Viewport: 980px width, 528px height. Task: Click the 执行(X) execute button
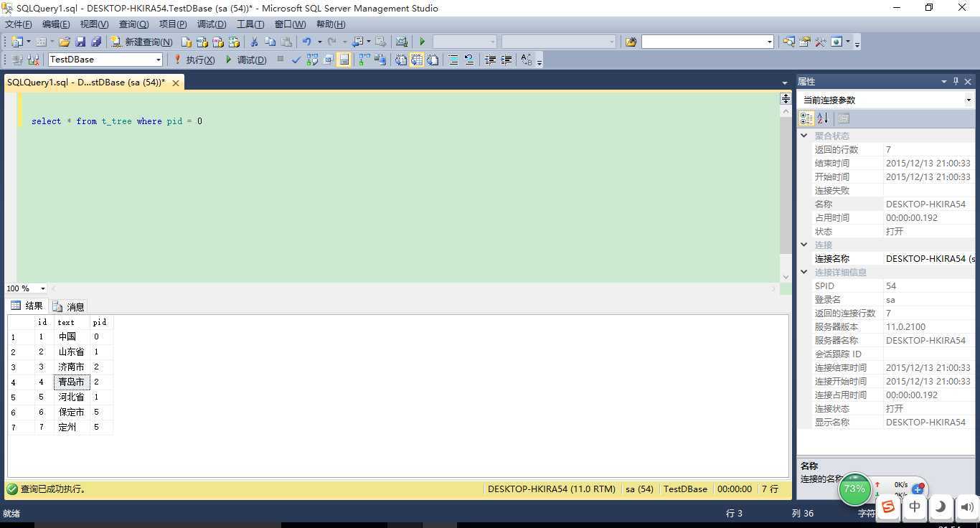pos(194,60)
